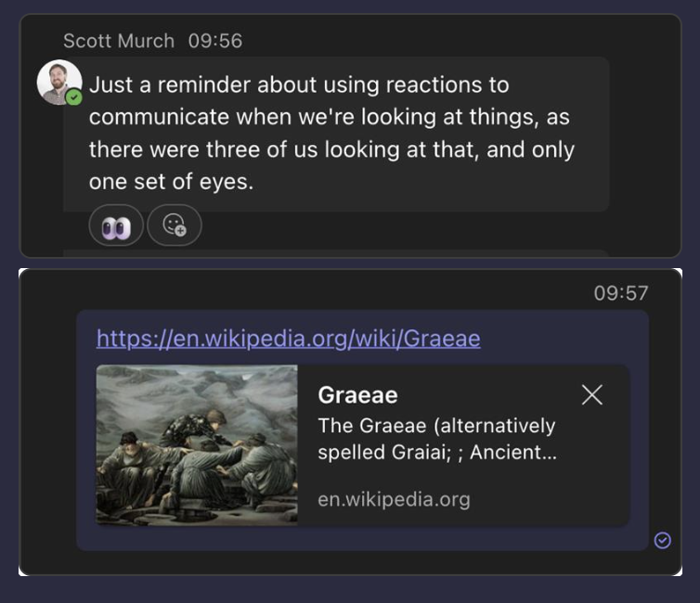This screenshot has width=700, height=603.
Task: Click the eyes emoji reaction
Action: (x=116, y=225)
